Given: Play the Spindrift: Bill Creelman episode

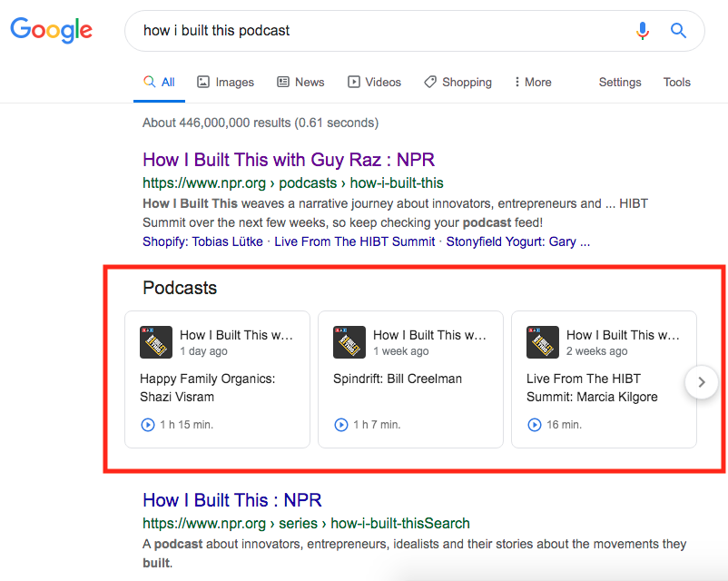Looking at the screenshot, I should tap(340, 425).
